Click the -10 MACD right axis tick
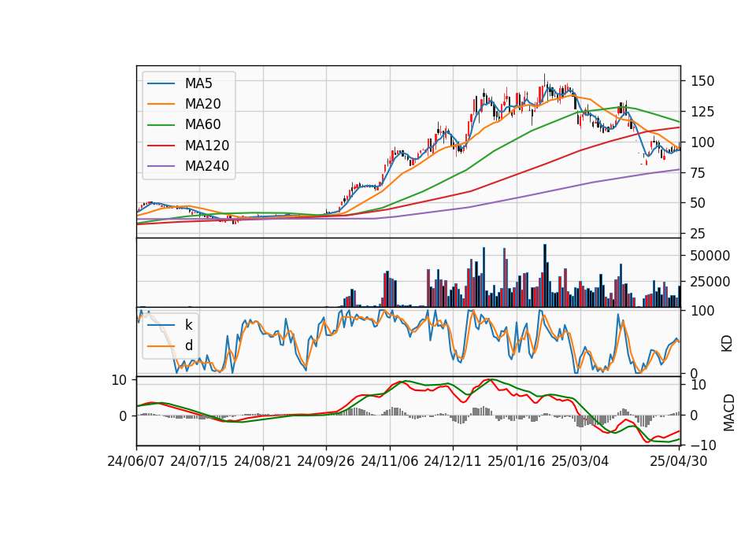 [703, 445]
